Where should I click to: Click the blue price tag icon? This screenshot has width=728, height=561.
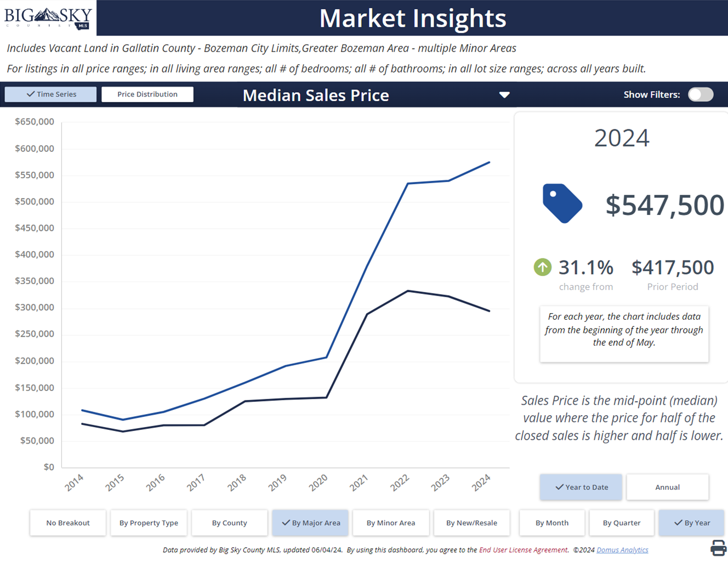click(x=562, y=203)
